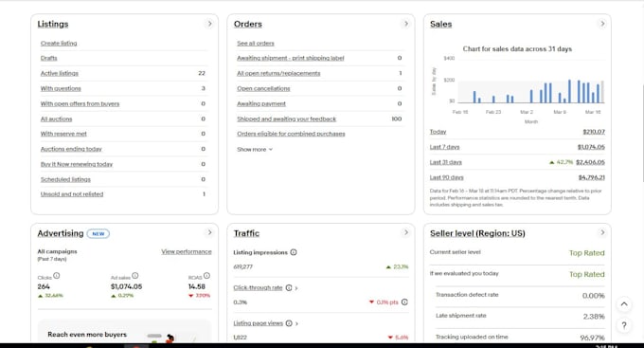The width and height of the screenshot is (644, 348).
Task: Open Seller level card chevron arrow
Action: pos(602,233)
